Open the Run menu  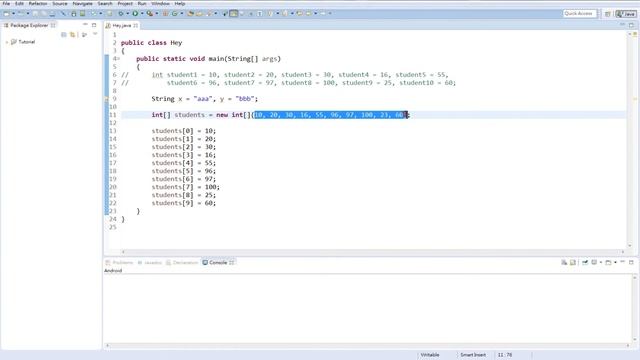(x=142, y=3)
